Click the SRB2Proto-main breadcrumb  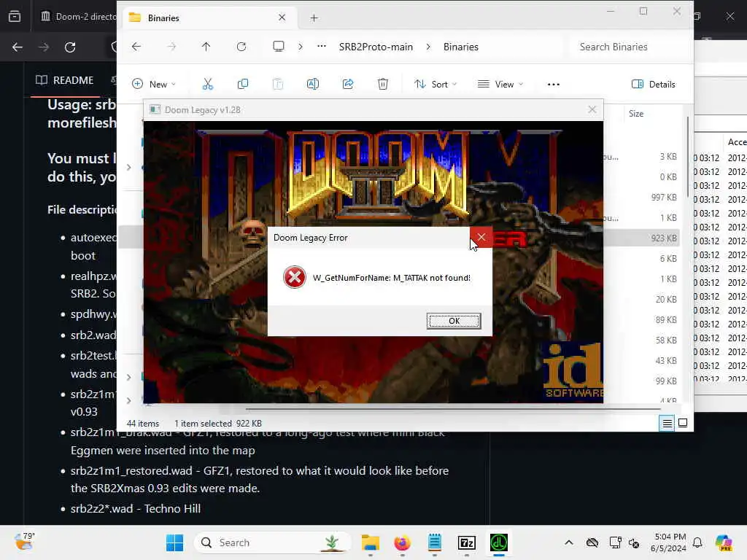376,47
